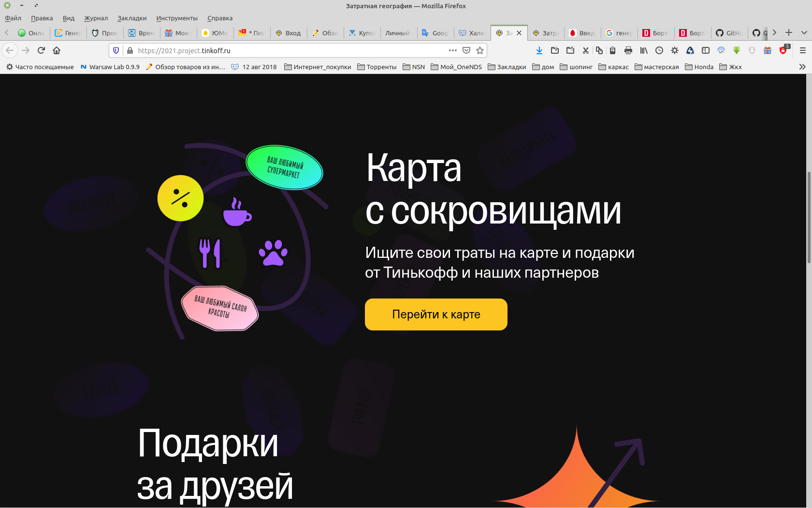The image size is (812, 508).
Task: Open the мастерская bookmark folder
Action: coord(657,67)
